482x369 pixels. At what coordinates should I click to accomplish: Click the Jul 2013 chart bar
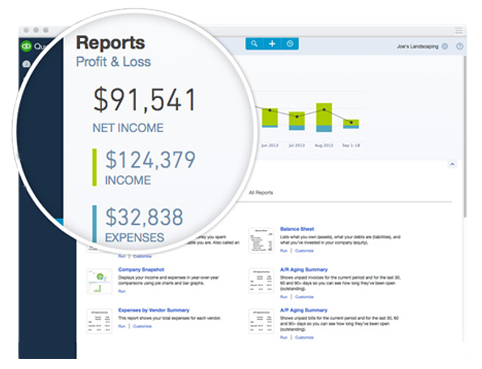click(x=297, y=121)
